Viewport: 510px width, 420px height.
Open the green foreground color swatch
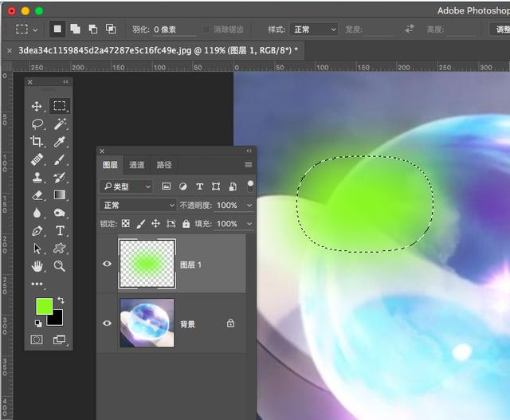tap(45, 307)
